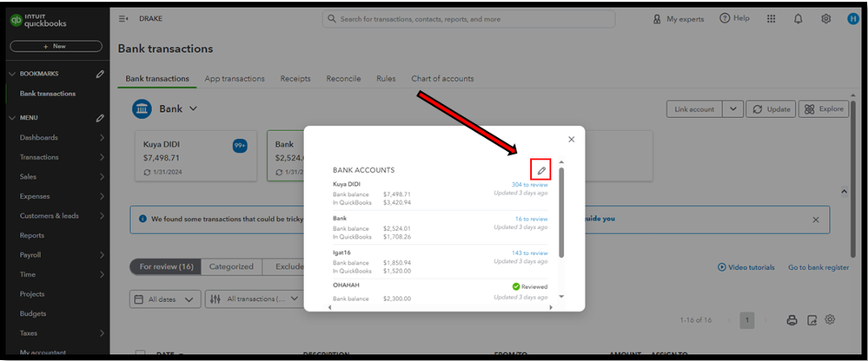Go to bank register link
The height and width of the screenshot is (361, 868).
[818, 267]
